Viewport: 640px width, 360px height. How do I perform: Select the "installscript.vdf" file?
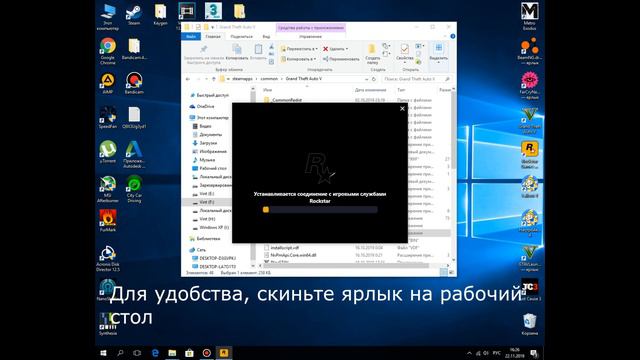(x=284, y=247)
